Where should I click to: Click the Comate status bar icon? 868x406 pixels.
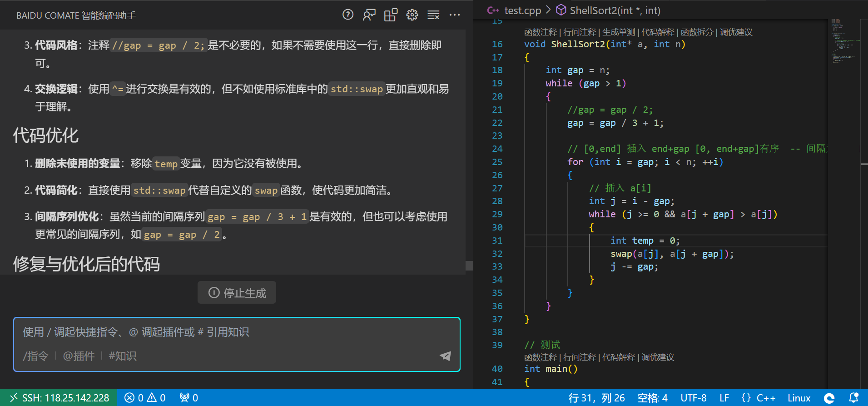829,398
